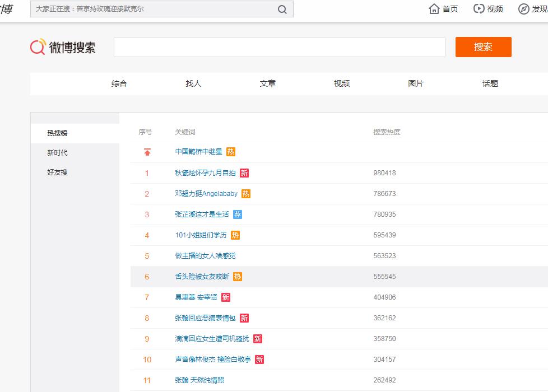This screenshot has height=392, width=548.
Task: Focus the top bar search box
Action: click(162, 9)
